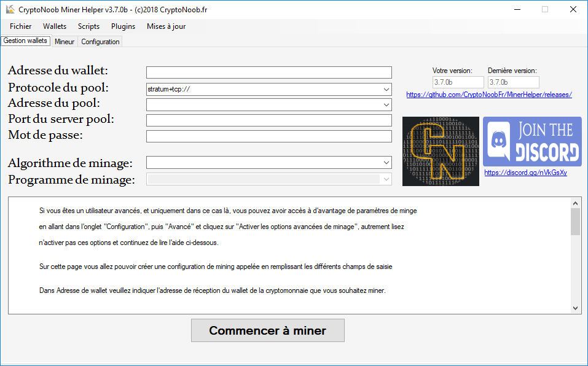Open the GitHub MinerHelper releases link
Viewport: 588px width, 366px height.
tap(489, 95)
